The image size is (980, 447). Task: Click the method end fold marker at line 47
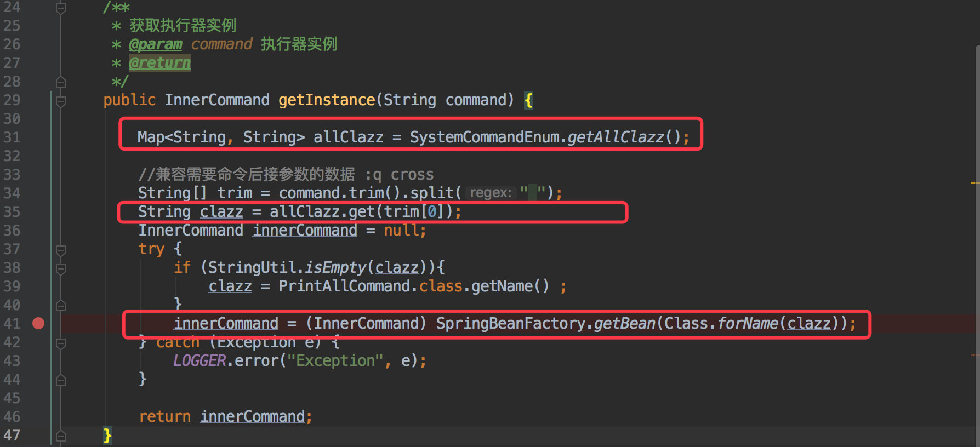pyautogui.click(x=61, y=436)
